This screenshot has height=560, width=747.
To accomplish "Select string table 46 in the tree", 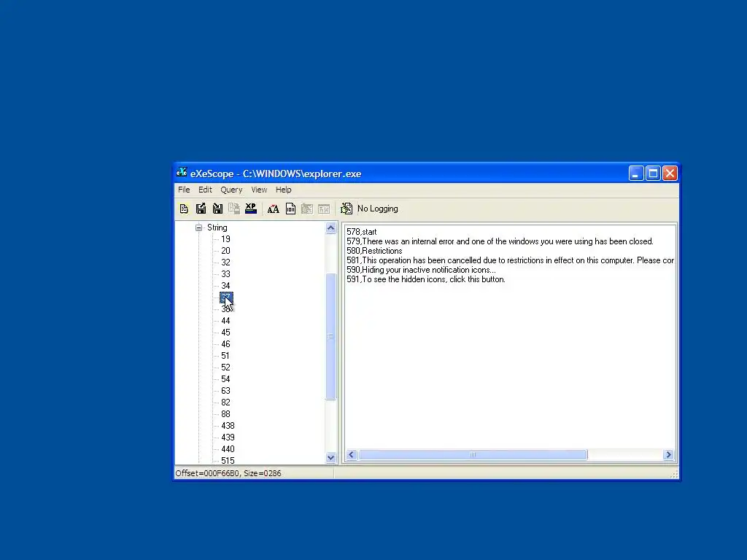I will click(x=226, y=344).
